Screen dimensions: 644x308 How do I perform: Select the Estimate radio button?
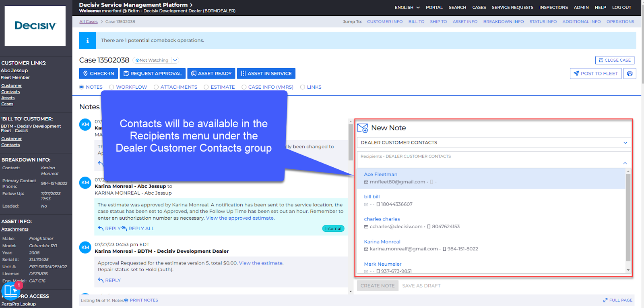[x=206, y=87]
